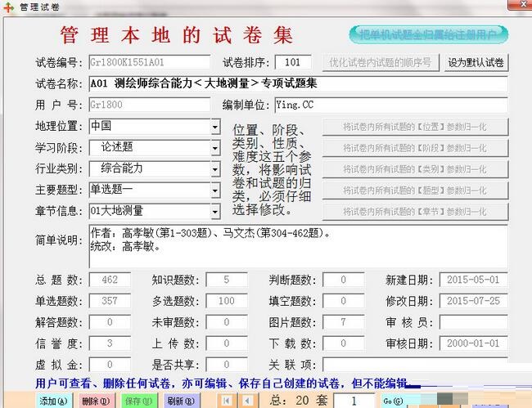Click the 保存(U) button
This screenshot has height=408, width=532.
[x=139, y=401]
